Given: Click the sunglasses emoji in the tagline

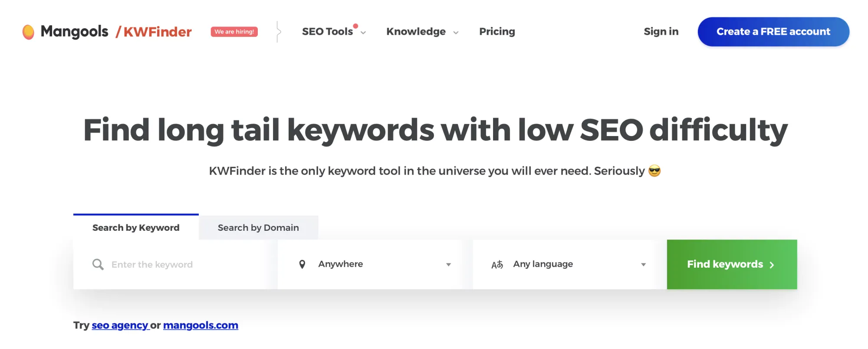Looking at the screenshot, I should 655,171.
